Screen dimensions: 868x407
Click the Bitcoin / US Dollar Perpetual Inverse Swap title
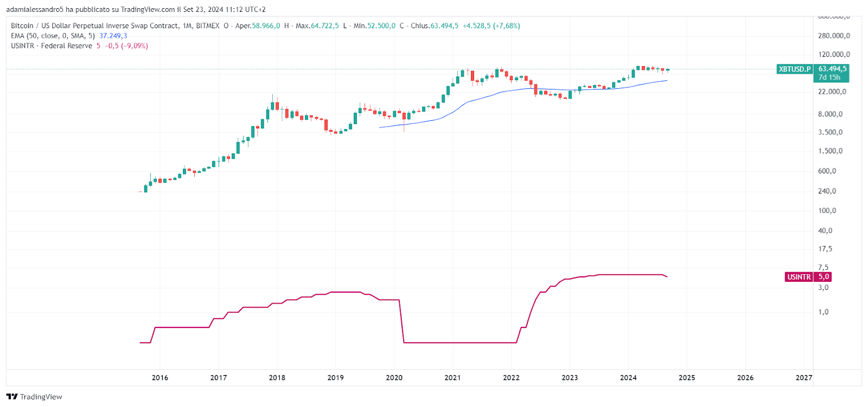(95, 26)
